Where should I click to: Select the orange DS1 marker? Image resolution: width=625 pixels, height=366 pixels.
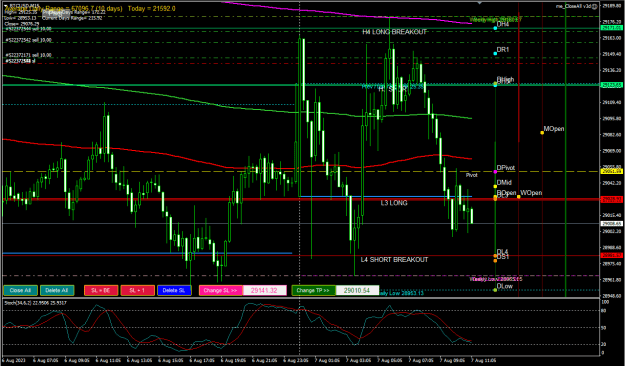495,261
